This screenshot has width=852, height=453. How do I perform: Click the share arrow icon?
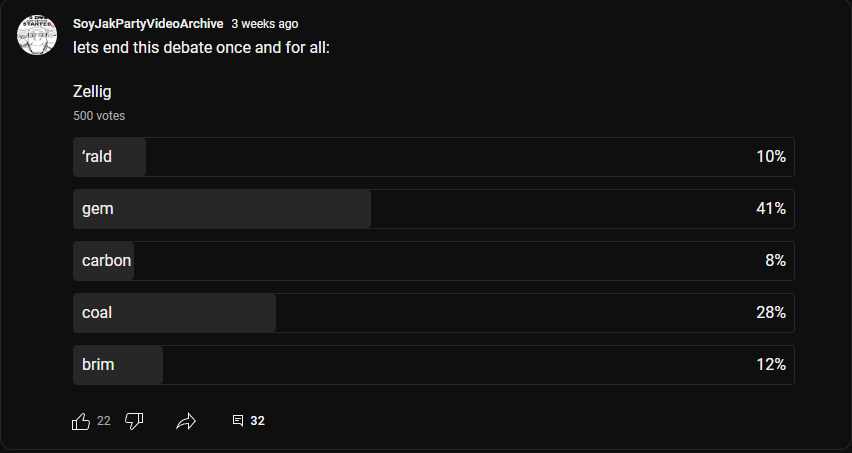coord(186,421)
